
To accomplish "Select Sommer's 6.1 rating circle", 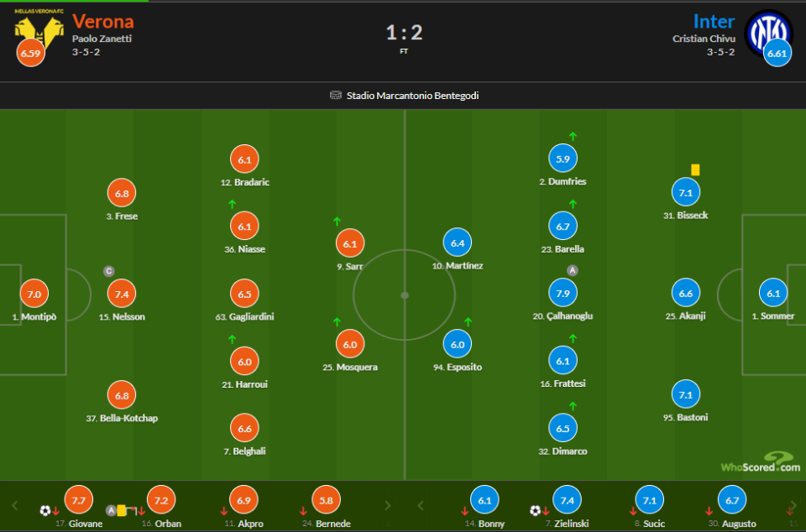I will pos(772,294).
